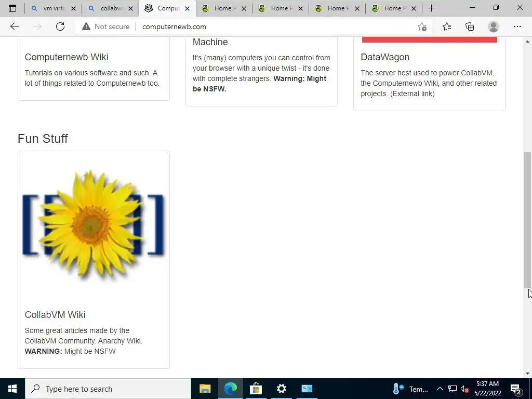532x399 pixels.
Task: Open Collections icon in toolbar
Action: point(470,26)
